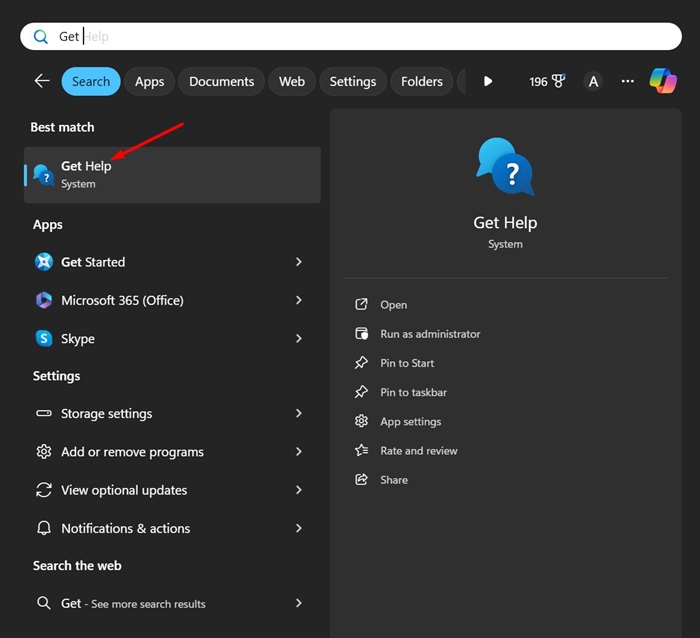Screen dimensions: 700x638
Task: Open account avatar labeled A
Action: click(x=593, y=81)
